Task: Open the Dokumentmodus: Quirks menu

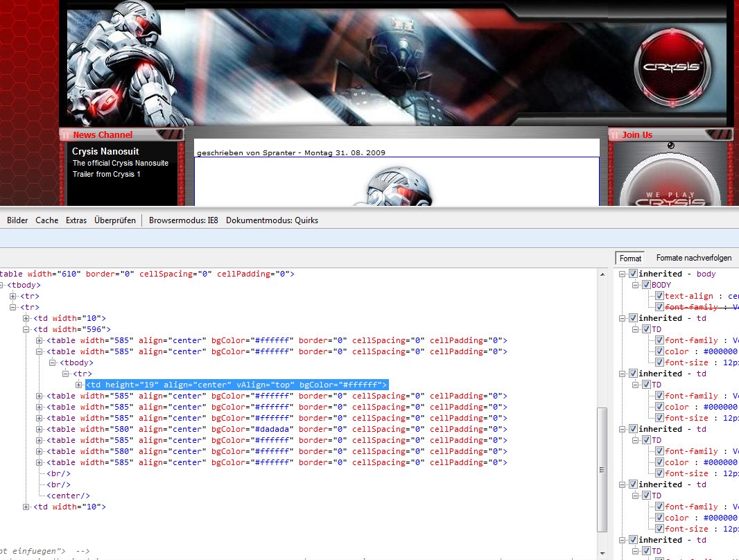Action: coord(272,220)
